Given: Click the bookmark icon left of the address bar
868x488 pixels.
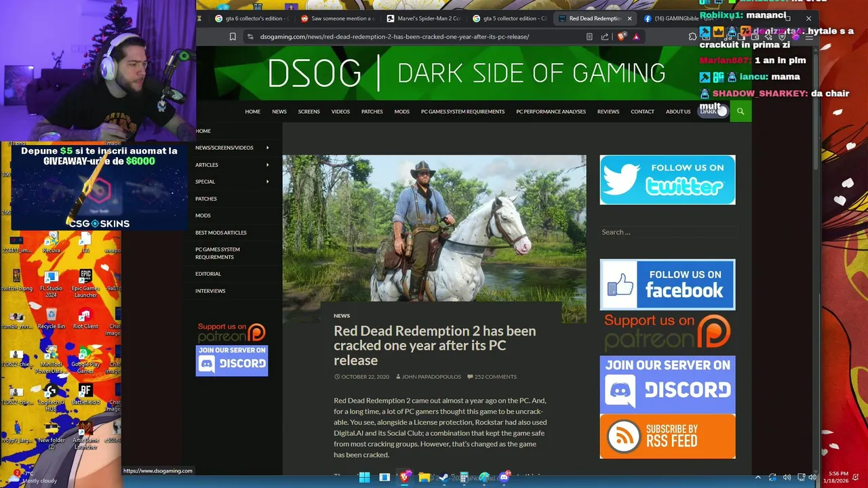Looking at the screenshot, I should [233, 37].
